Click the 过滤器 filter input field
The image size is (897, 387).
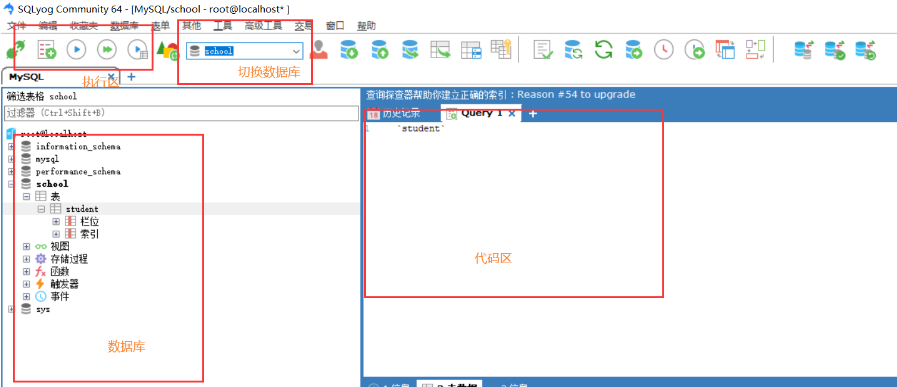(x=181, y=113)
